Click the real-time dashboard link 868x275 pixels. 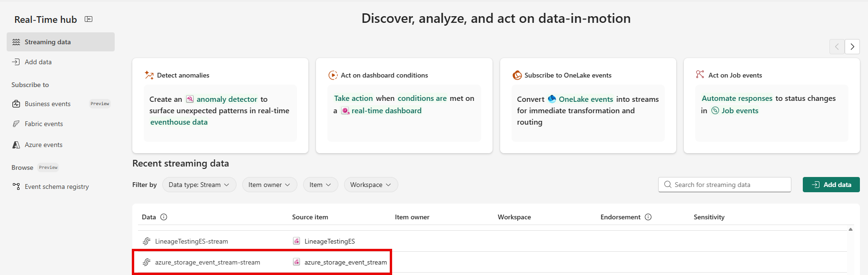(386, 110)
